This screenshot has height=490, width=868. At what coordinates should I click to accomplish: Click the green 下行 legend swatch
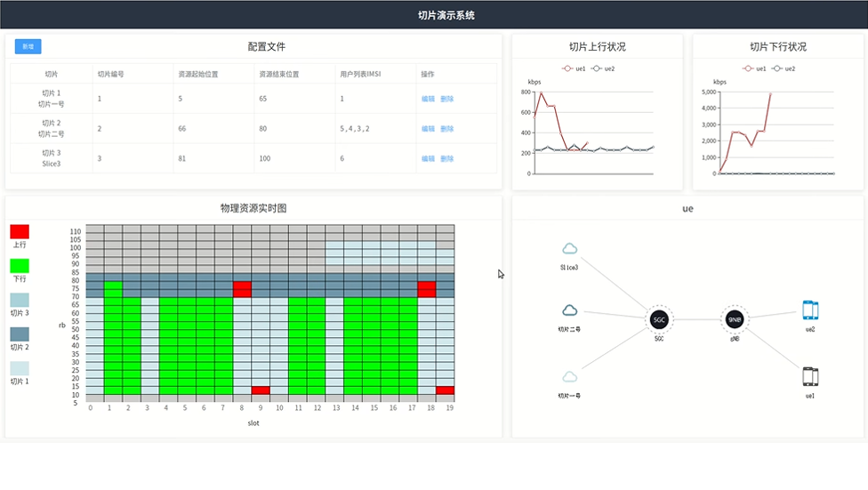click(20, 266)
